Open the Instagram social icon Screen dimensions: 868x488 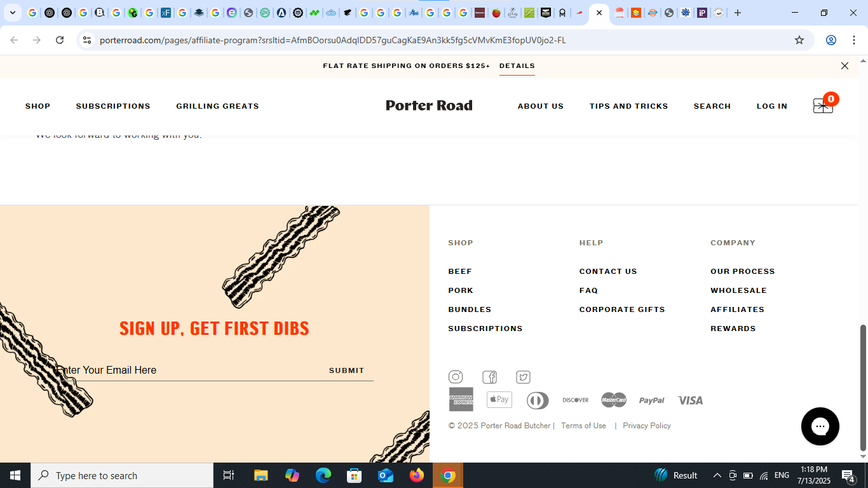tap(456, 377)
